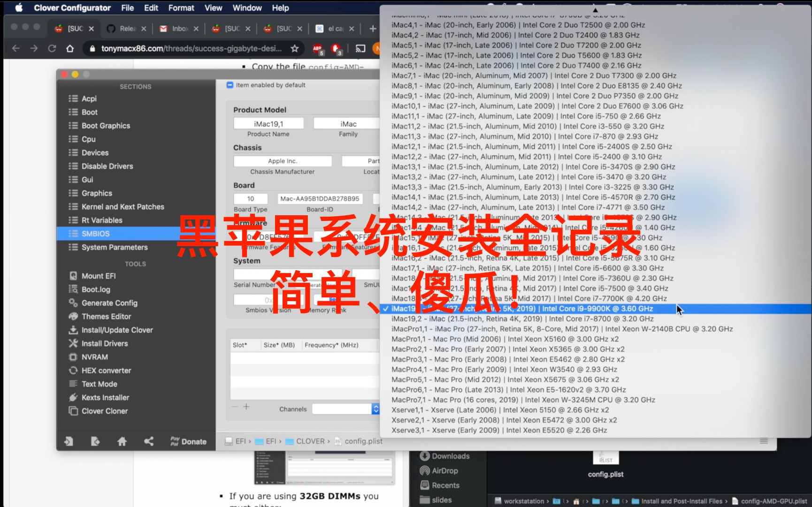Toggle the Item enabled by default checkbox
Viewport: 812px width, 507px height.
(x=230, y=85)
